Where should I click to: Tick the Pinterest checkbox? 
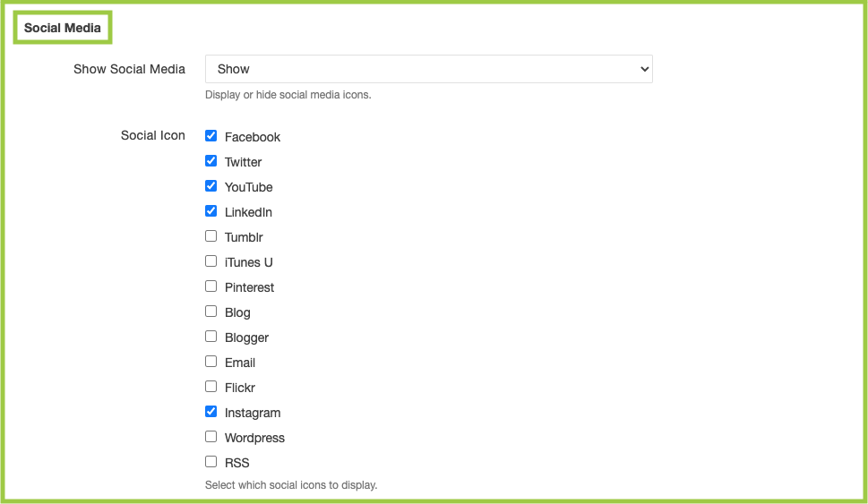[x=211, y=286]
